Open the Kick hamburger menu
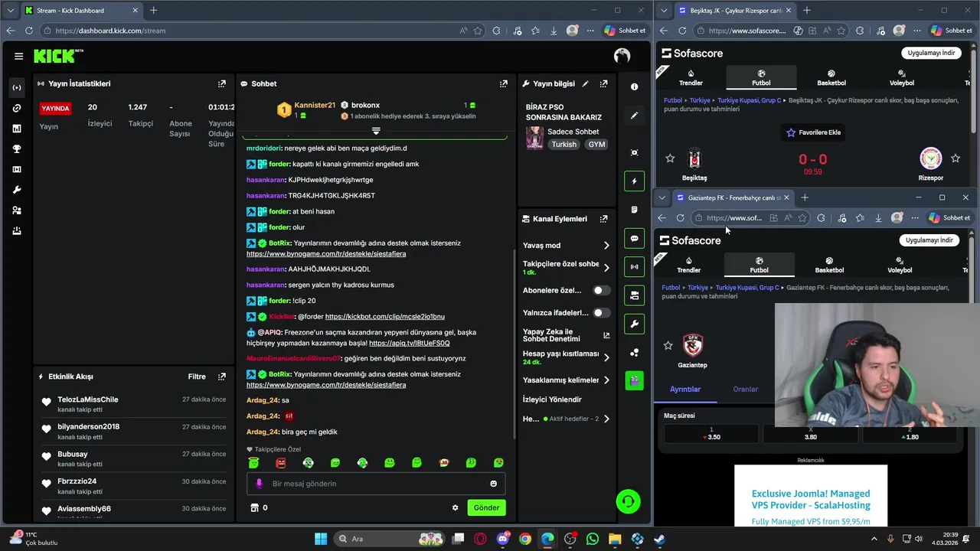The width and height of the screenshot is (980, 551). [x=18, y=56]
